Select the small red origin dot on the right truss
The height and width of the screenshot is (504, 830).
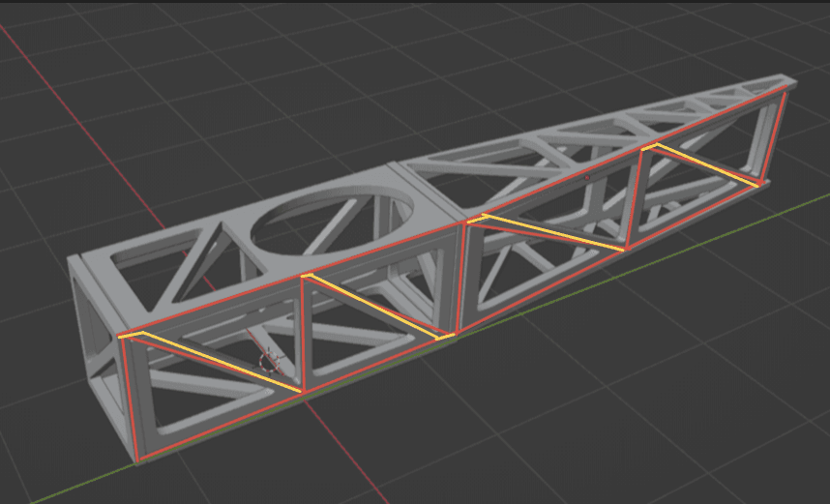click(586, 179)
